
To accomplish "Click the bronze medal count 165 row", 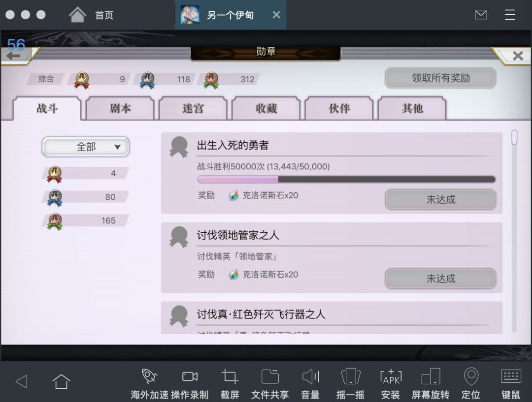I will (x=85, y=221).
